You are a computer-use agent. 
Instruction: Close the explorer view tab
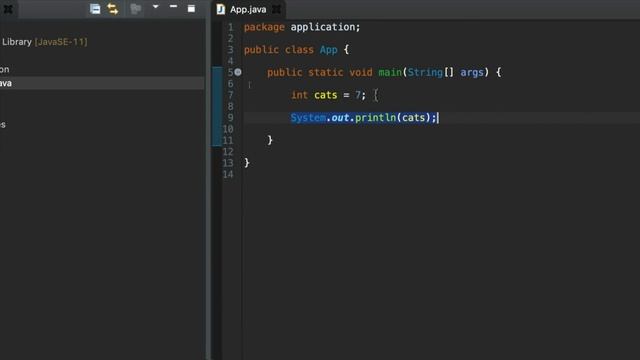coord(8,9)
